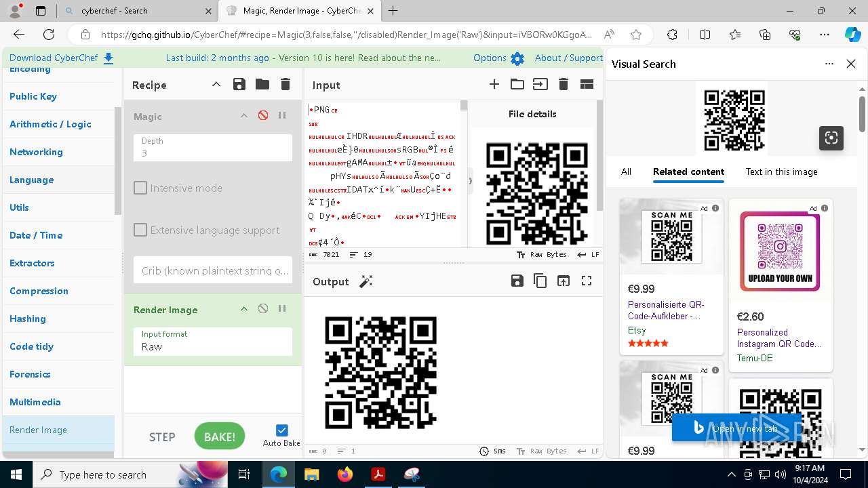Image resolution: width=868 pixels, height=488 pixels.
Task: Open the Input LF end-of-line selector
Action: click(587, 255)
